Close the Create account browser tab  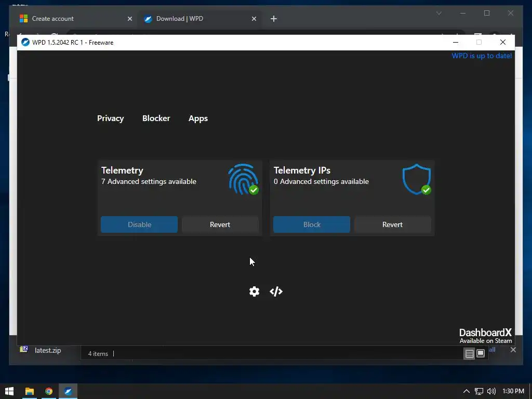click(x=129, y=19)
